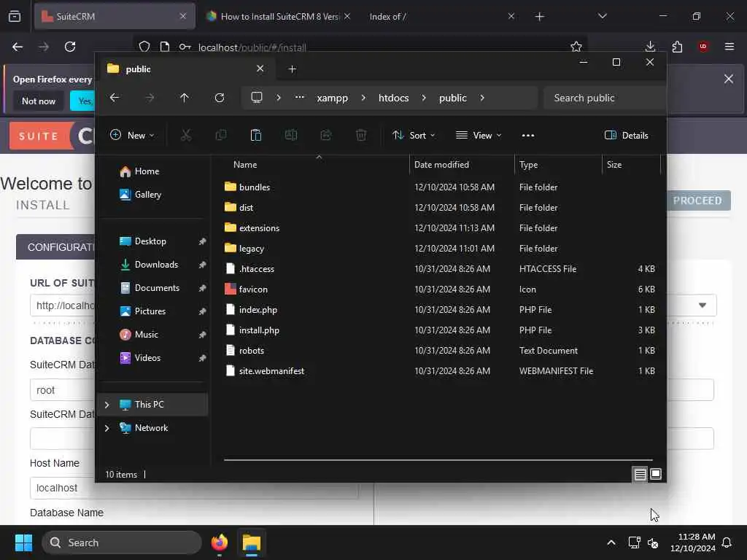The height and width of the screenshot is (560, 747).
Task: Navigate to xampp in breadcrumb
Action: 333,98
